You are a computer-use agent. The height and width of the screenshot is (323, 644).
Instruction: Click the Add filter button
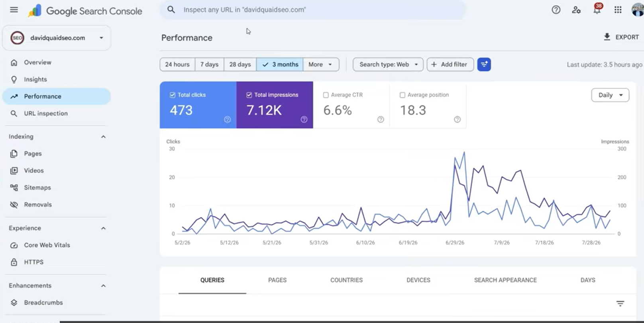click(x=450, y=65)
